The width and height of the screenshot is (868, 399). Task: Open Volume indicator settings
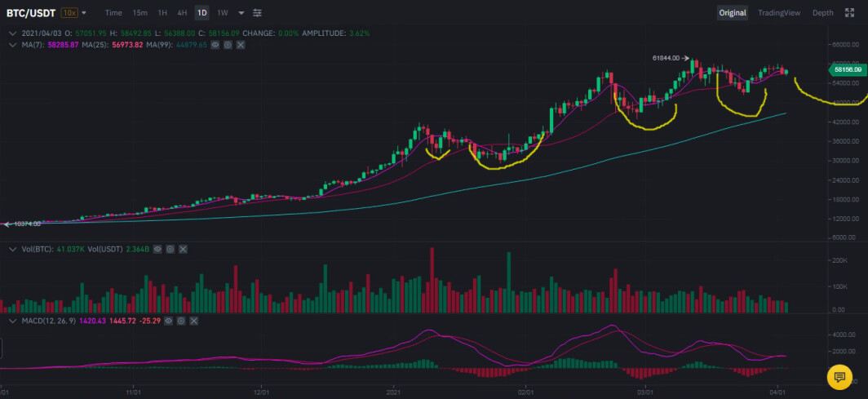tap(170, 250)
